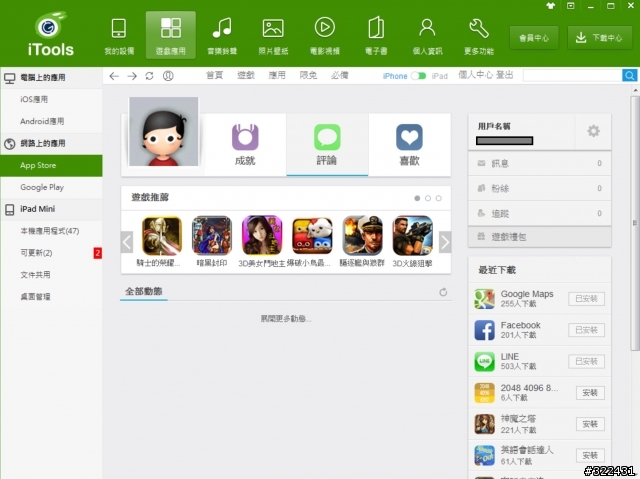The width and height of the screenshot is (640, 479).
Task: Open the Games & Apps (遊戲應用) section
Action: click(171, 35)
